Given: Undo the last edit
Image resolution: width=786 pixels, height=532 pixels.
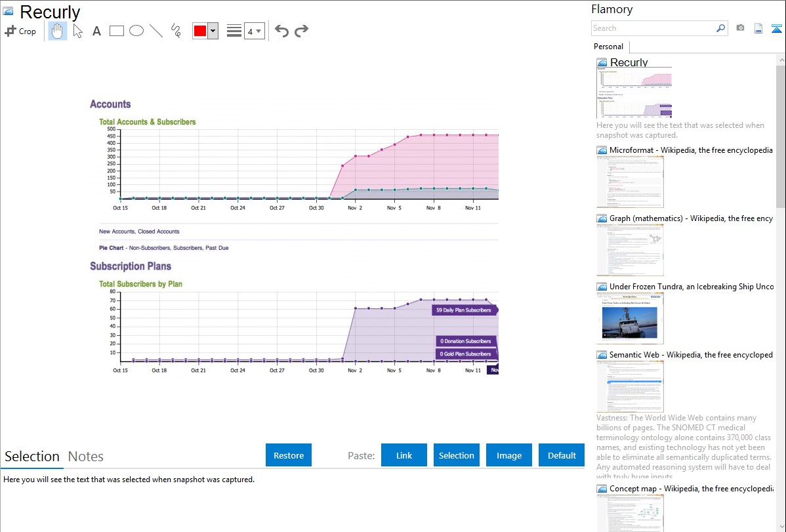Looking at the screenshot, I should (281, 31).
